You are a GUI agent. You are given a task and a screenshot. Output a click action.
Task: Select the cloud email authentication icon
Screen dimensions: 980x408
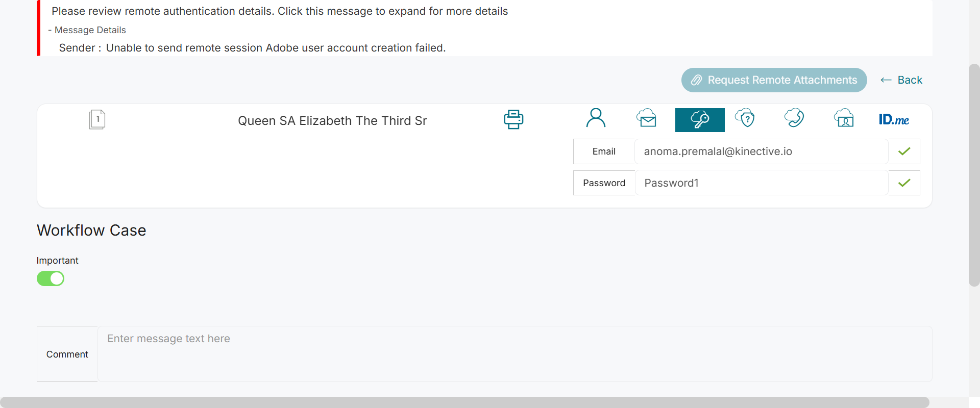click(646, 118)
